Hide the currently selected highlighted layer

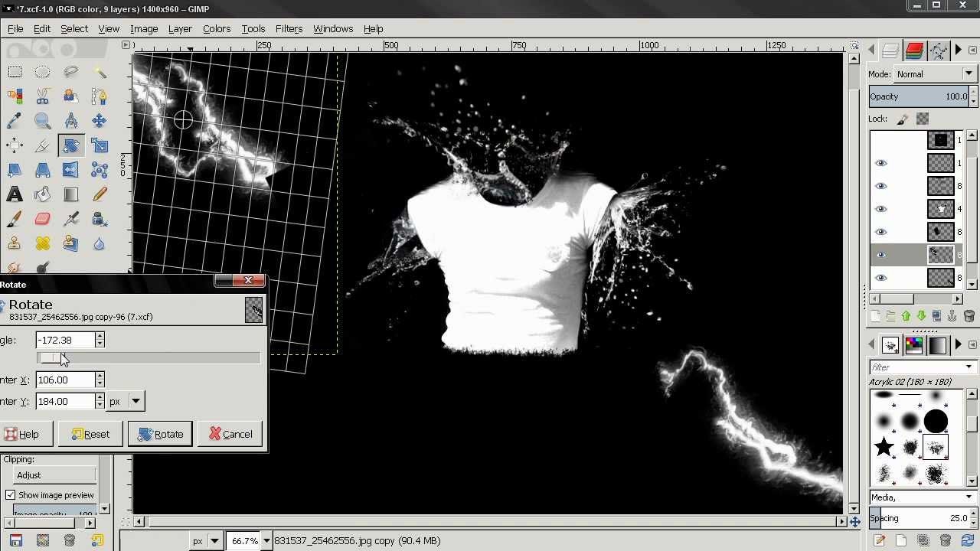point(880,255)
